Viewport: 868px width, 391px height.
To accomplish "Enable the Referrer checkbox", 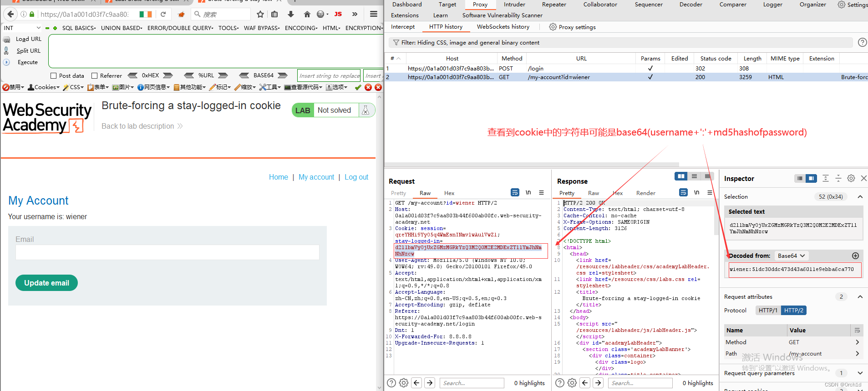I will (x=95, y=76).
